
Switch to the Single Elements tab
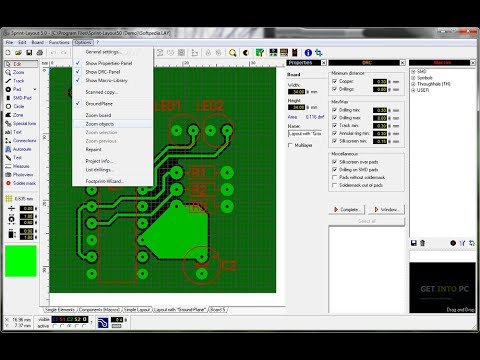tap(60, 310)
